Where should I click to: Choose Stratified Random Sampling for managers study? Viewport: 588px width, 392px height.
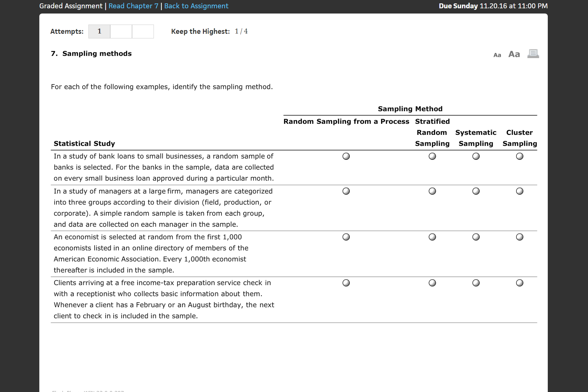click(x=432, y=191)
